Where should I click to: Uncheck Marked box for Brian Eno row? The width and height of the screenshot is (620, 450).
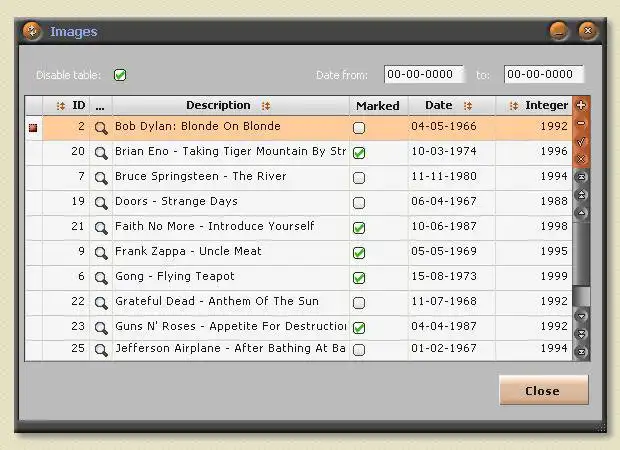(x=359, y=153)
